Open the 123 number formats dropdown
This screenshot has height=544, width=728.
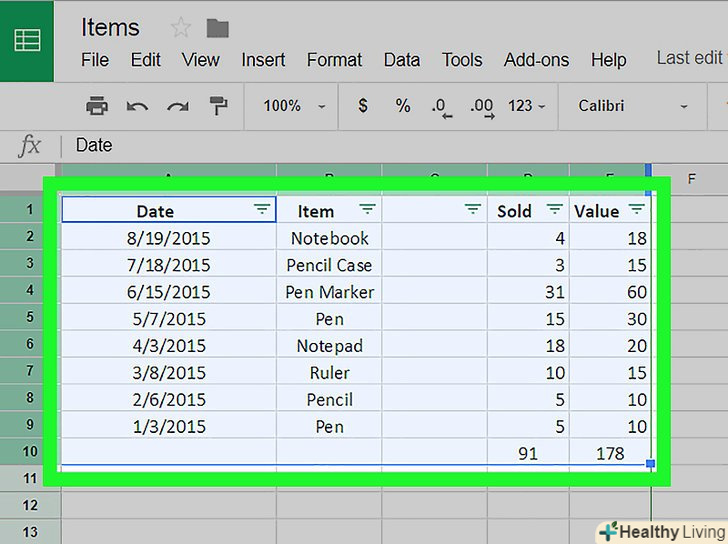526,106
